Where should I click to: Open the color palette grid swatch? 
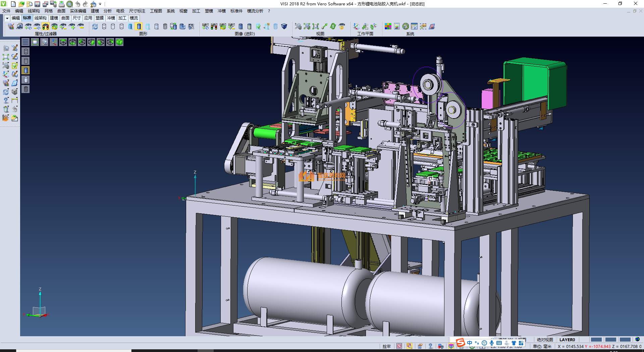click(388, 27)
